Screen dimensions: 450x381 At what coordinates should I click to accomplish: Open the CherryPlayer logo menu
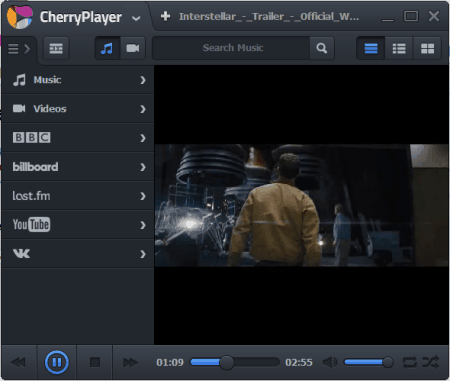tap(20, 16)
